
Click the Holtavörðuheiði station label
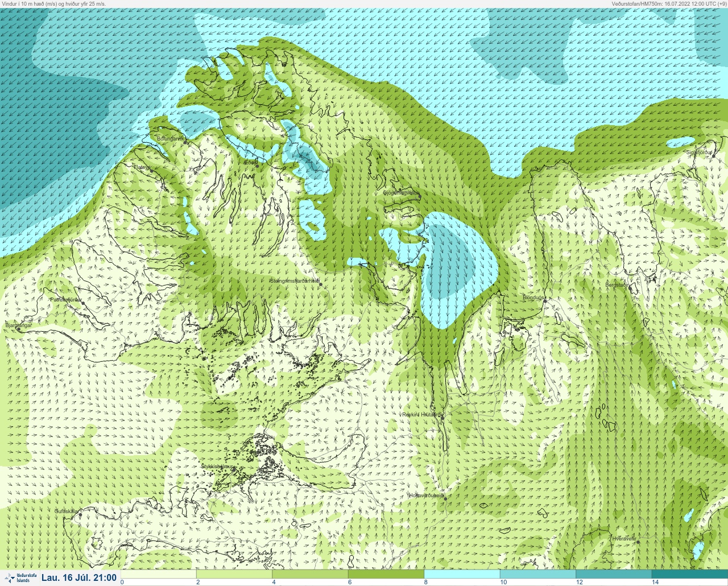(427, 495)
